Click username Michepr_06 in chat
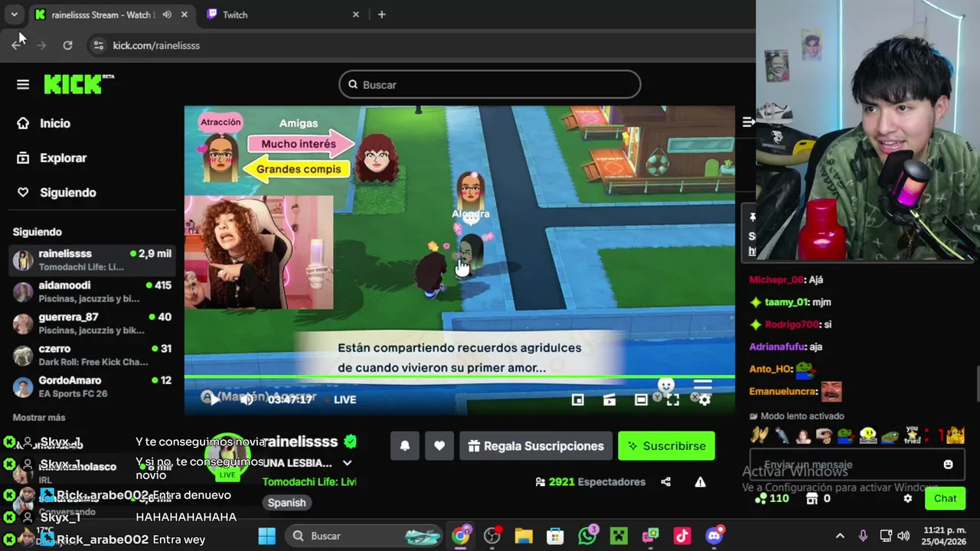The height and width of the screenshot is (551, 980). pos(776,280)
